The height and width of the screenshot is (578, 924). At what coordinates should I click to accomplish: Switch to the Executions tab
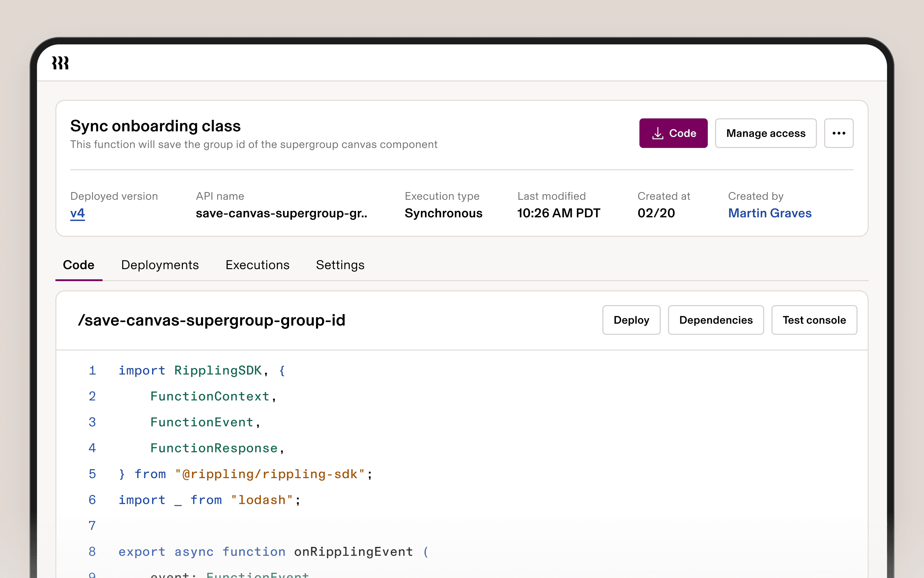257,265
